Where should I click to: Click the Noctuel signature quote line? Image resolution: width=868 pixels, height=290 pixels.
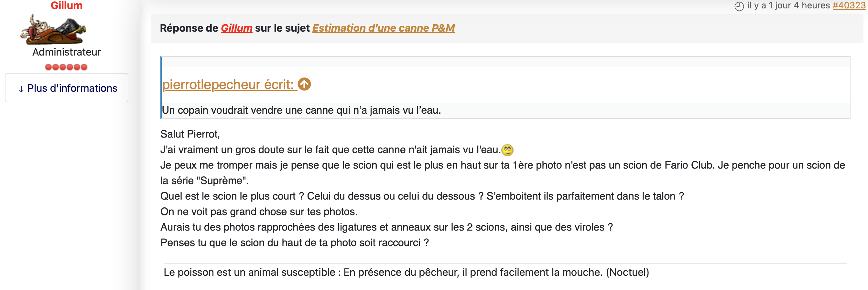click(406, 272)
